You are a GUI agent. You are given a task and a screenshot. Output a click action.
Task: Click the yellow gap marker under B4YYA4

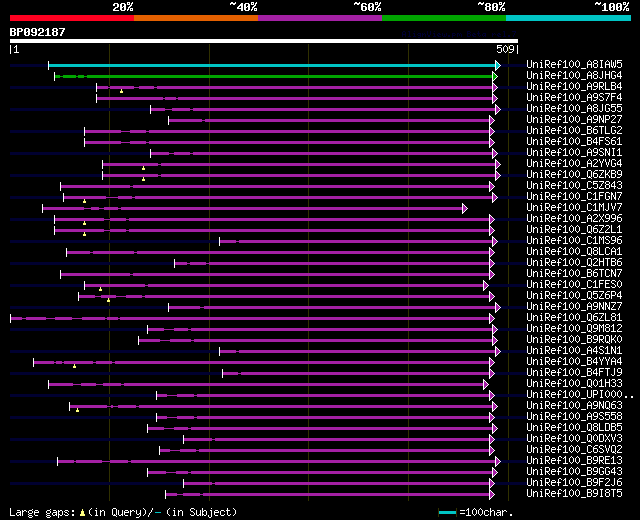74,366
